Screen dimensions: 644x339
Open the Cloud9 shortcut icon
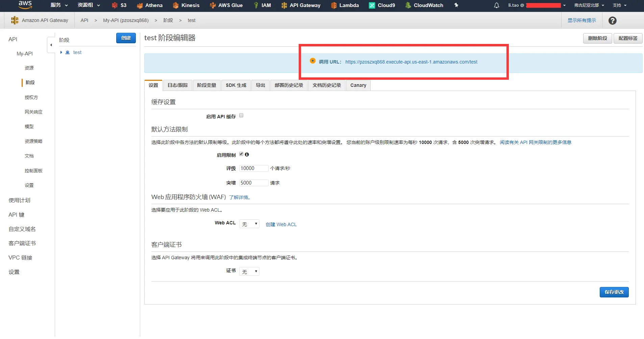click(x=372, y=5)
